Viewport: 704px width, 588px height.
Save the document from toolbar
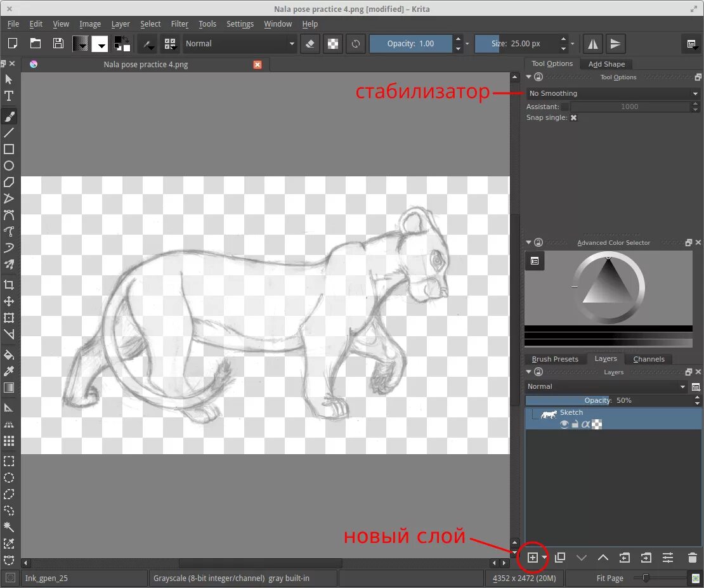click(58, 43)
